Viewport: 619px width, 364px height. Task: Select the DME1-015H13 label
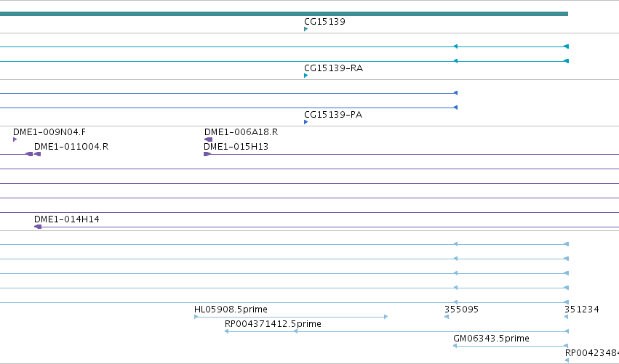236,147
